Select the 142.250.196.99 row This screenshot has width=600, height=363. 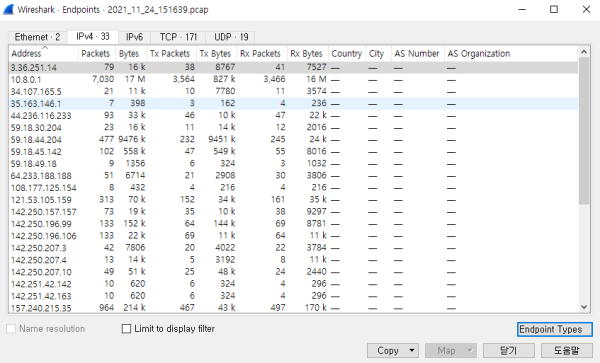(x=293, y=224)
